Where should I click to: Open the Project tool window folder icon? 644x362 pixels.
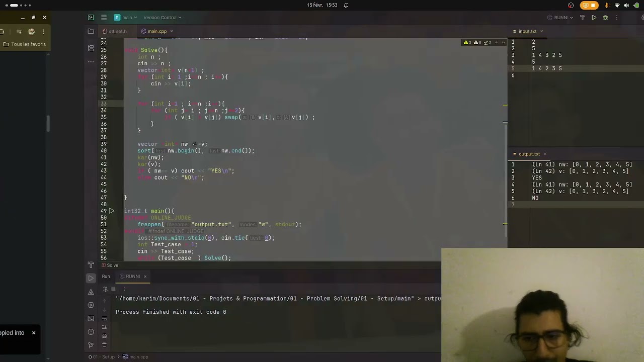coord(91,31)
